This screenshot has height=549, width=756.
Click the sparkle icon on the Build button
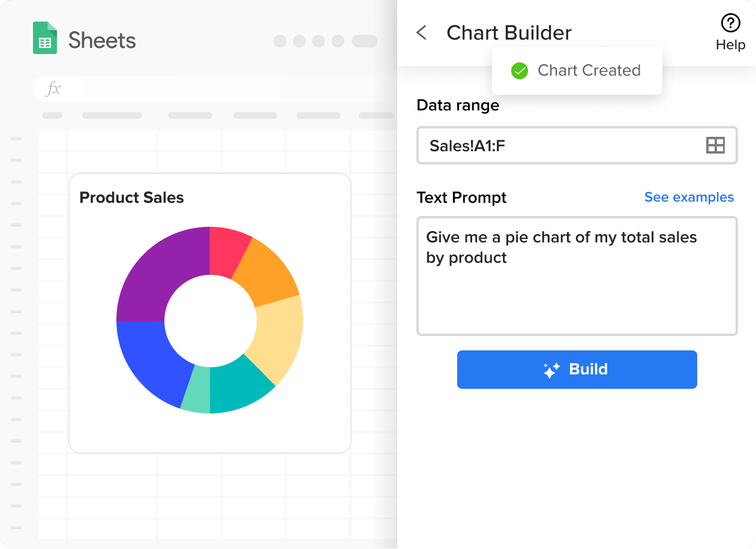[551, 370]
